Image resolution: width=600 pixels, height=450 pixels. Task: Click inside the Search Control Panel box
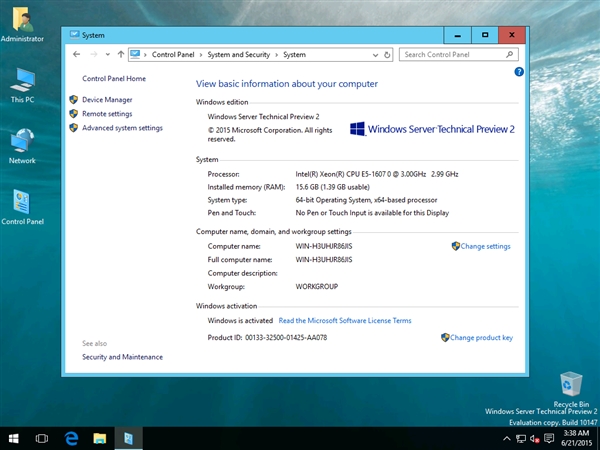pos(455,55)
